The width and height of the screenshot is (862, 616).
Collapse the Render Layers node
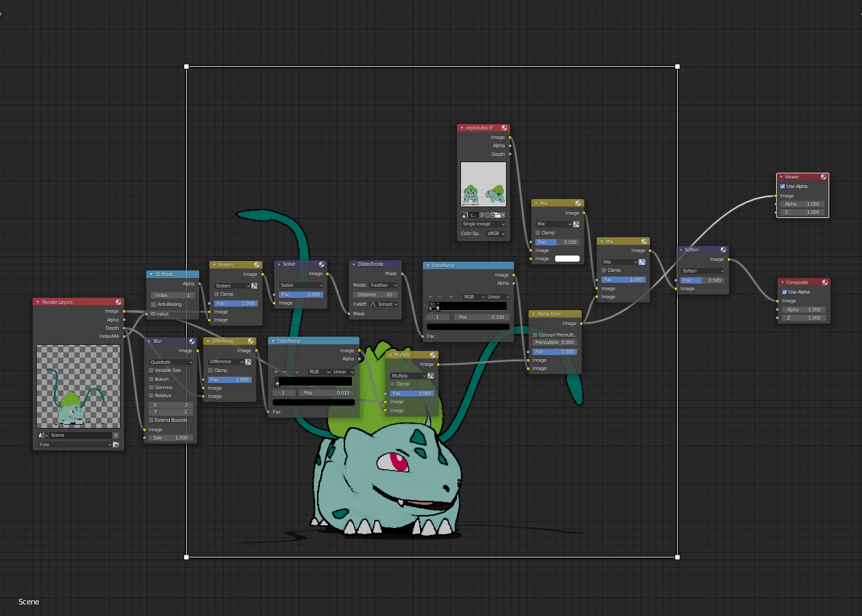coord(38,302)
